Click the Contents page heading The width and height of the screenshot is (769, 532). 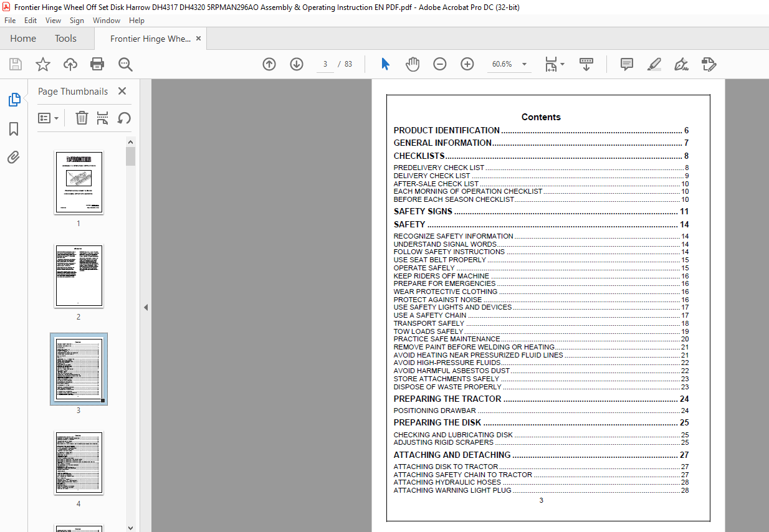coord(541,117)
